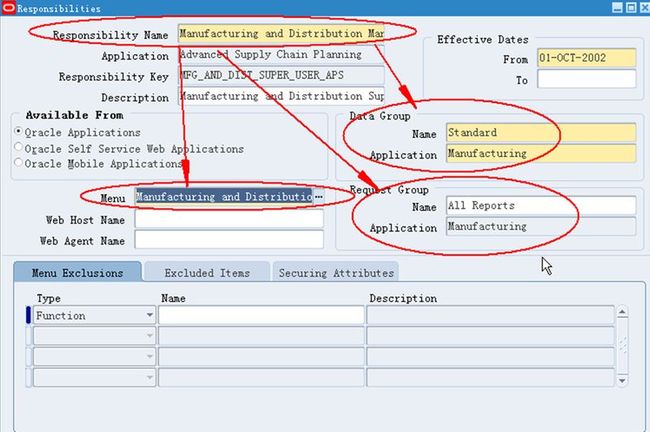The height and width of the screenshot is (432, 650).
Task: Click the Effective Dates From field
Action: (x=587, y=58)
